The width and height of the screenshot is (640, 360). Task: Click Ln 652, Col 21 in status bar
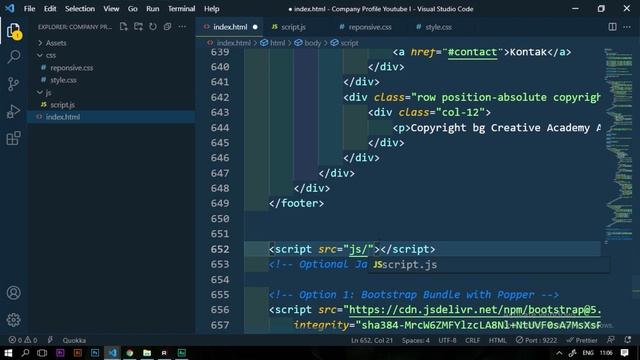coord(371,340)
